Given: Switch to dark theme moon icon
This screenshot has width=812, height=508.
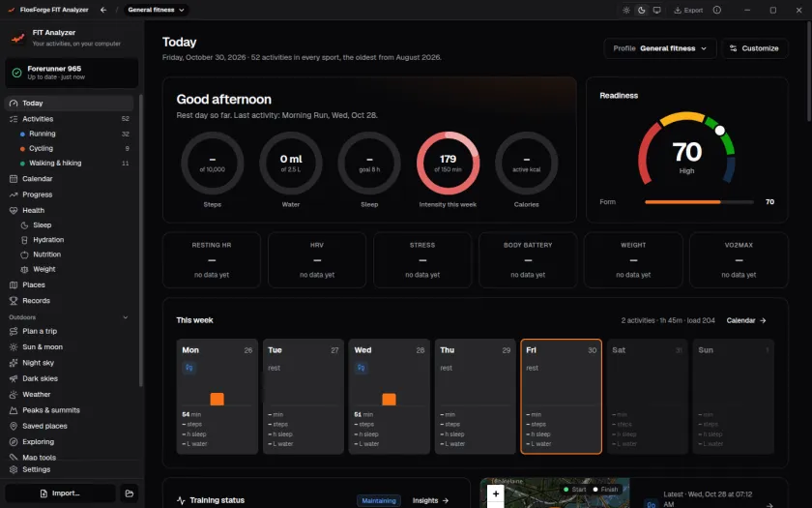Looking at the screenshot, I should (642, 10).
